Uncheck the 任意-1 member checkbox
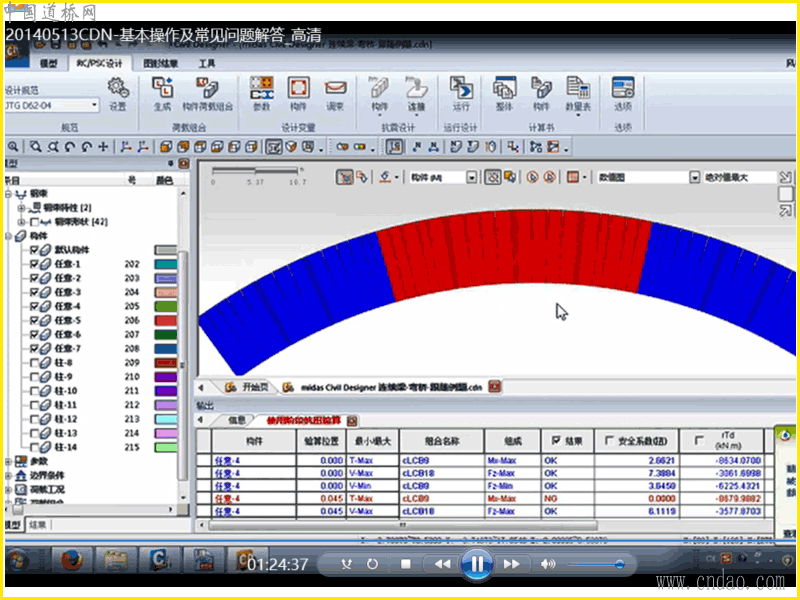Screen dimensions: 800x600 click(34, 264)
